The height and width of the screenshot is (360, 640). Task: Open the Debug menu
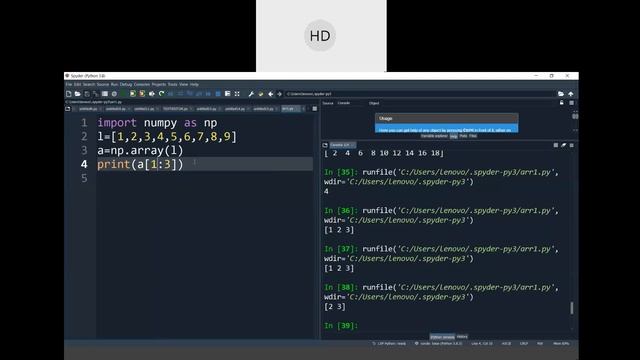click(126, 84)
